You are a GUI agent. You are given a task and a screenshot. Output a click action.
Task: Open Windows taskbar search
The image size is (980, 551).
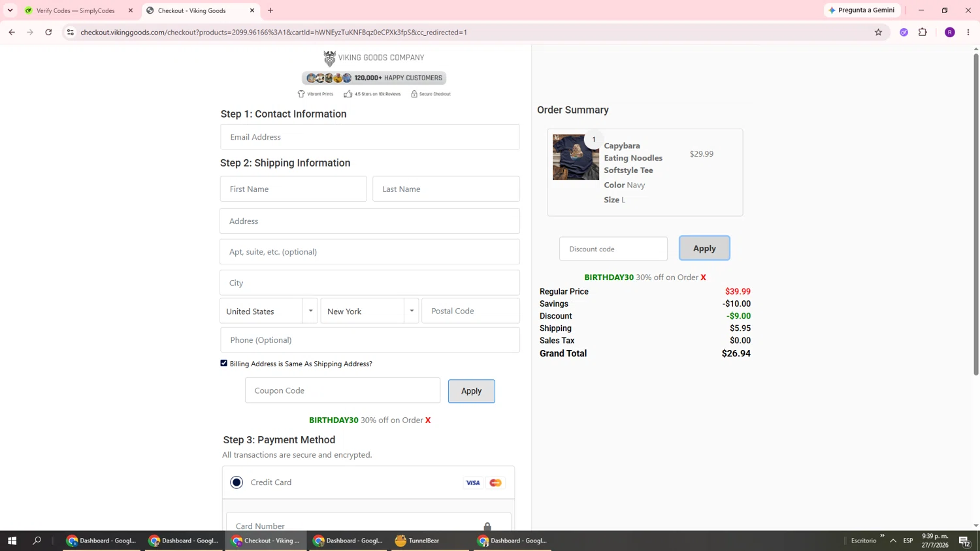click(x=37, y=541)
